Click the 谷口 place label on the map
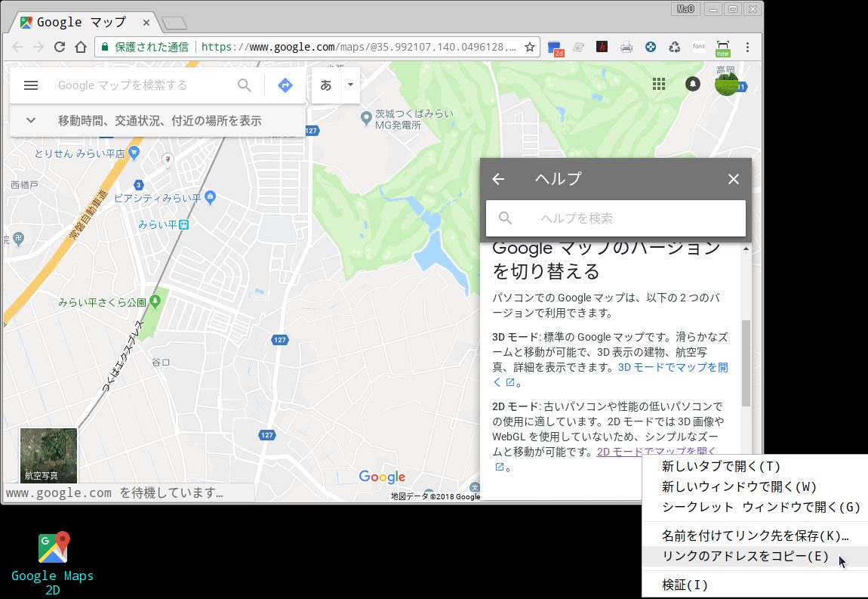The height and width of the screenshot is (599, 868). click(161, 363)
